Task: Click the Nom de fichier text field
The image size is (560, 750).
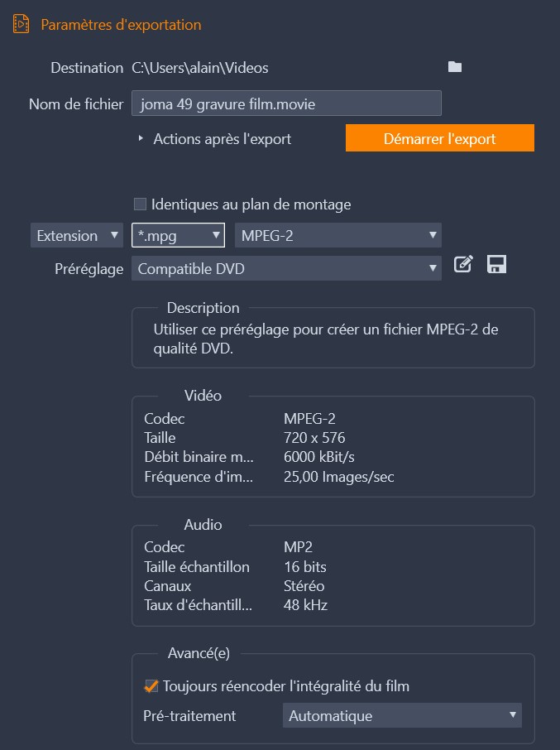Action: 286,104
